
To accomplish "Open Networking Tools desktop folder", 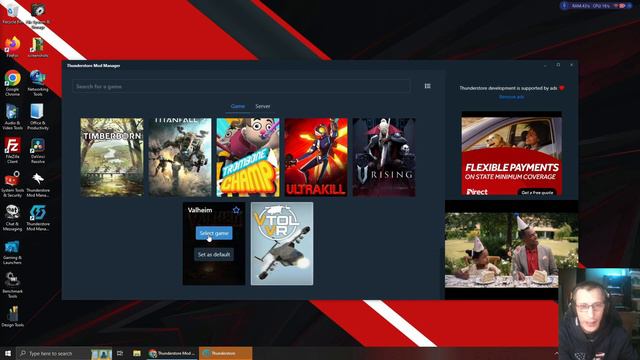I will pyautogui.click(x=38, y=83).
